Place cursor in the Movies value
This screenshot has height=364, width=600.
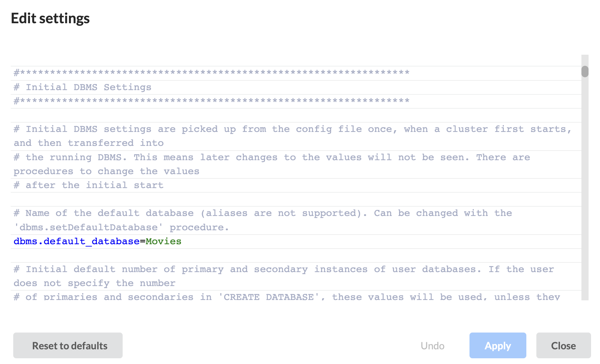coord(163,241)
